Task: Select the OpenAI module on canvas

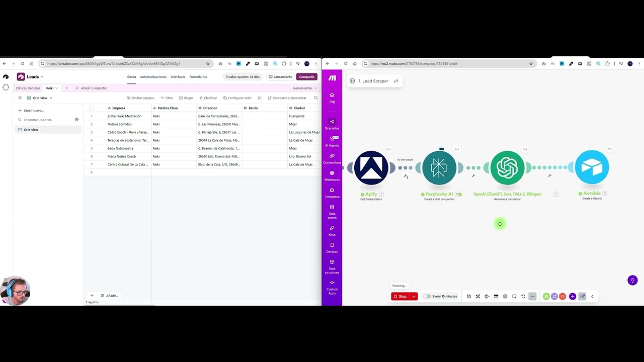Action: (507, 167)
